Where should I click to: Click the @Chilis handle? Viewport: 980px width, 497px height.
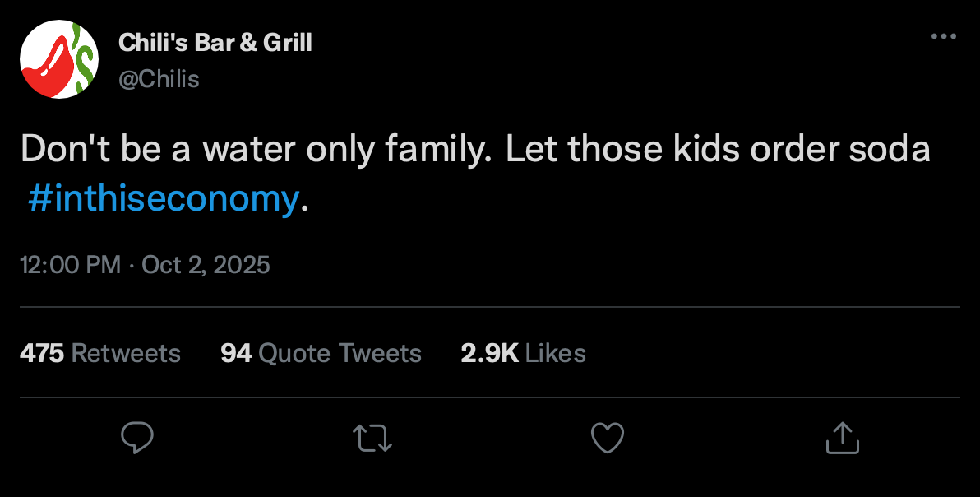click(159, 79)
